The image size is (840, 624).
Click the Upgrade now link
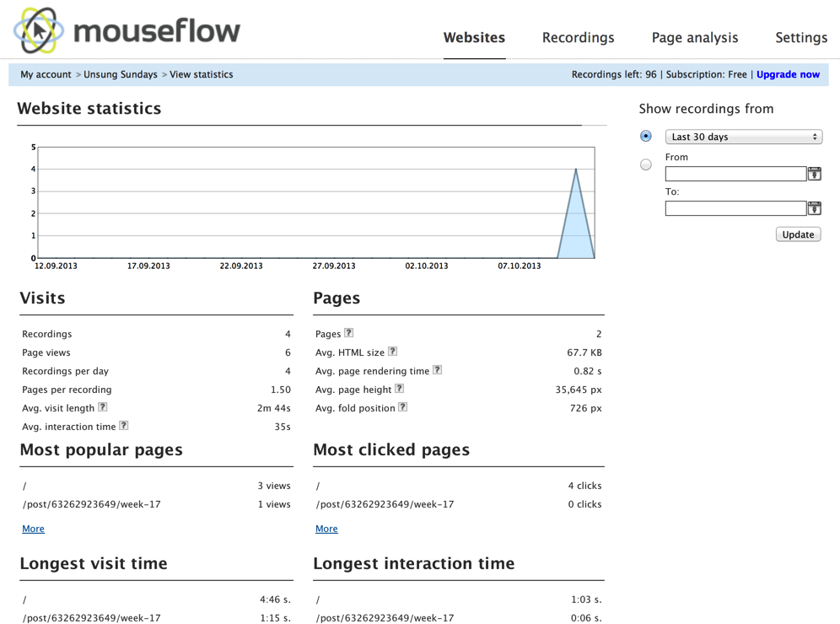(x=788, y=74)
